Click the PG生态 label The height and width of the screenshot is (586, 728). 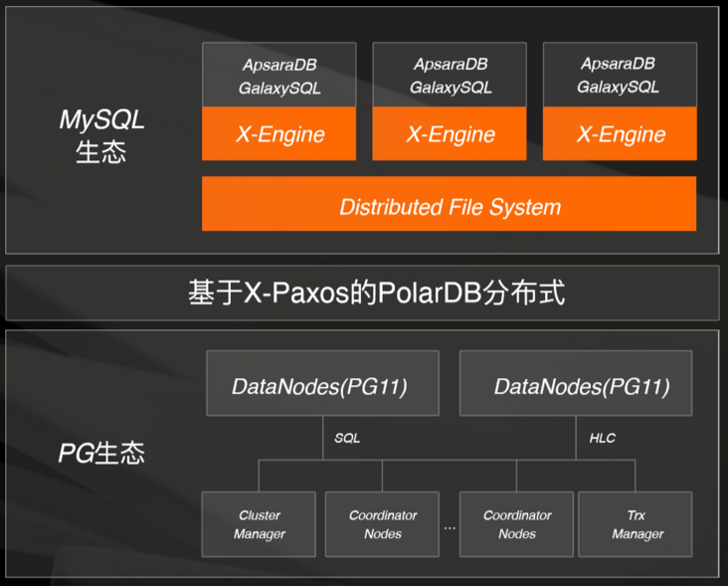101,454
